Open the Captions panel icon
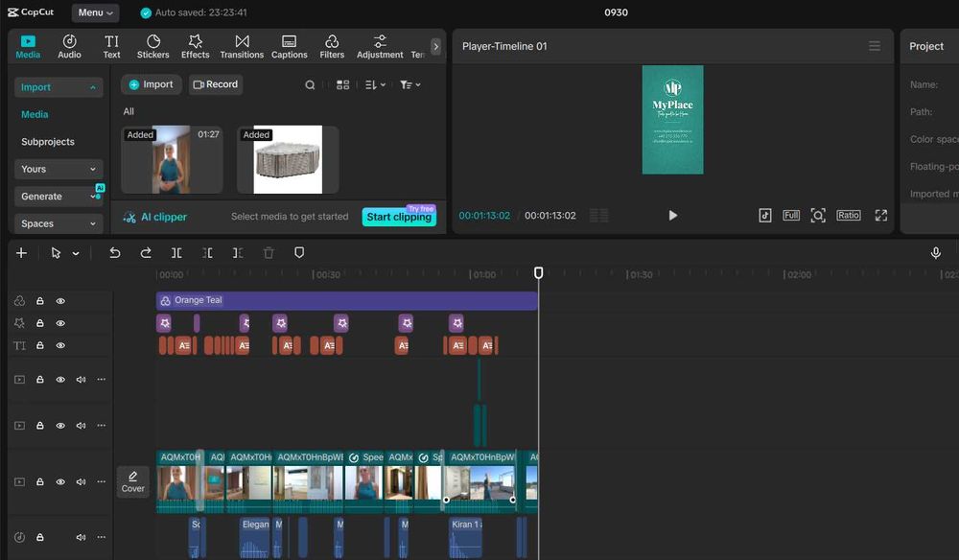Viewport: 959px width, 560px height. click(290, 46)
